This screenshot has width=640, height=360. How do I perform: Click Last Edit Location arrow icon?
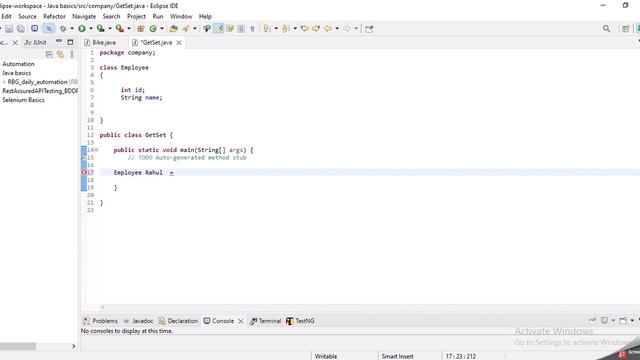pos(304,29)
